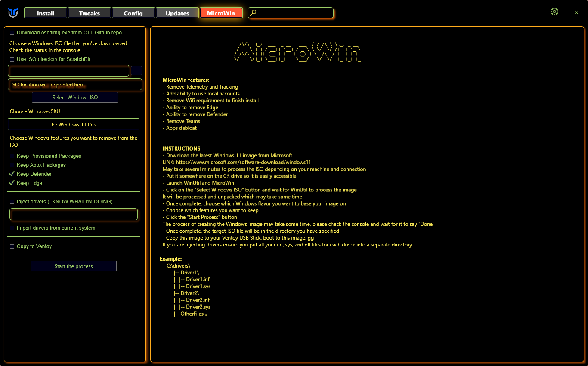The height and width of the screenshot is (366, 588).
Task: Open the Tweaks tab
Action: point(90,13)
